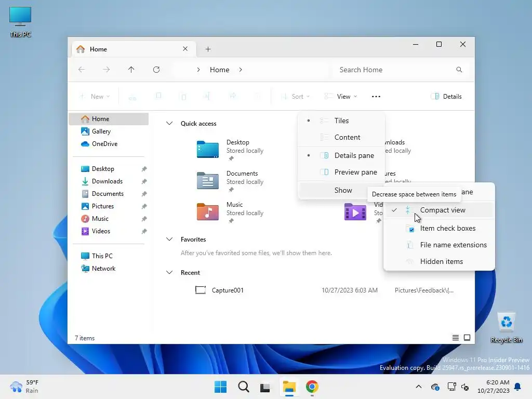Open the Videos folder tile icon
Screen dimensions: 532x399
click(x=355, y=212)
